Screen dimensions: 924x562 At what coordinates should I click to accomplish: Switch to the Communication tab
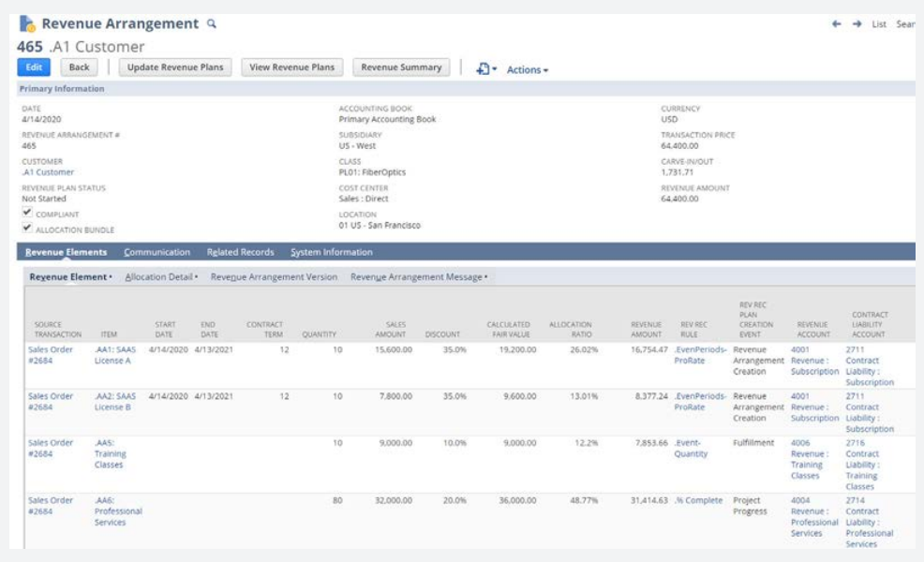[x=156, y=252]
